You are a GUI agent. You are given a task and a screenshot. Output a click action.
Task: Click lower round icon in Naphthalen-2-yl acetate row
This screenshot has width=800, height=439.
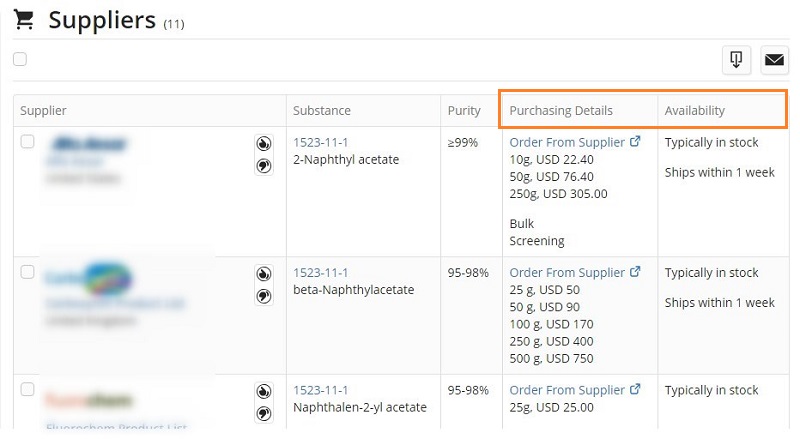[x=264, y=413]
